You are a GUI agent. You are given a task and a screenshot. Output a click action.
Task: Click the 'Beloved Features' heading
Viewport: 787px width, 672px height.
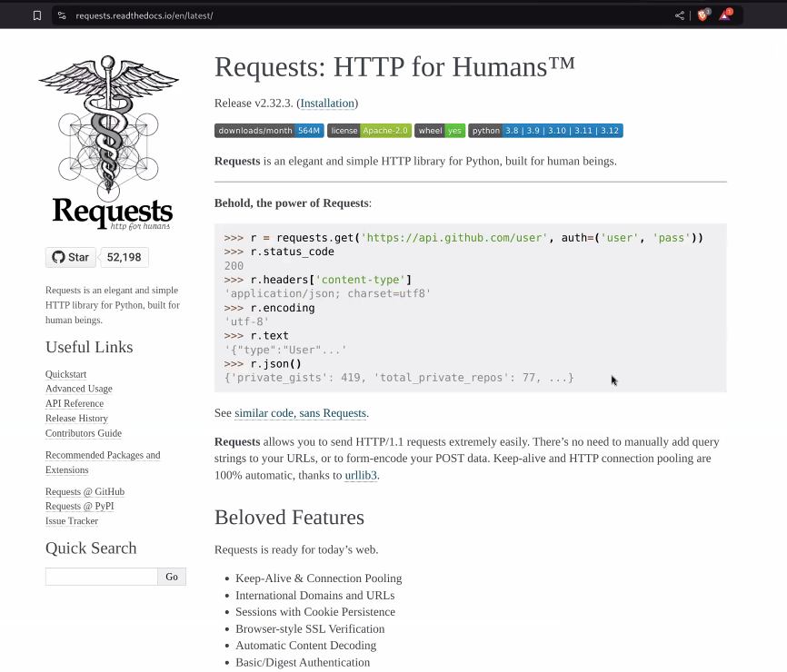tap(289, 518)
